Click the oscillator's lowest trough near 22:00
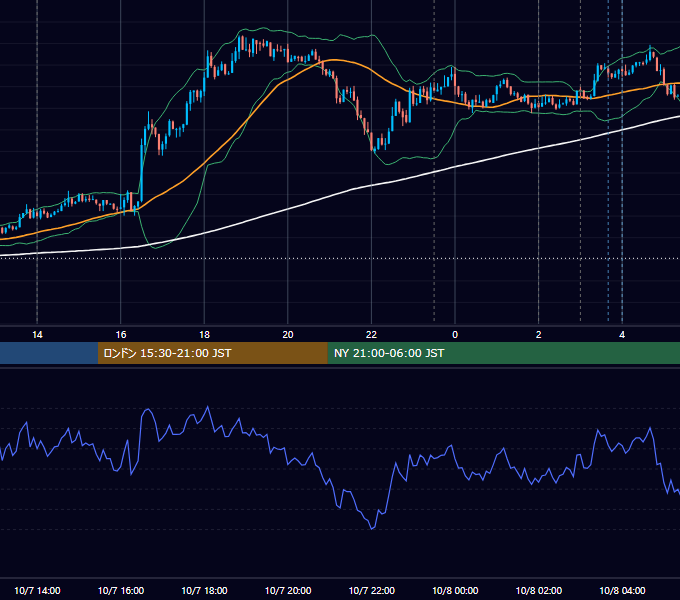The image size is (680, 600). tap(372, 528)
